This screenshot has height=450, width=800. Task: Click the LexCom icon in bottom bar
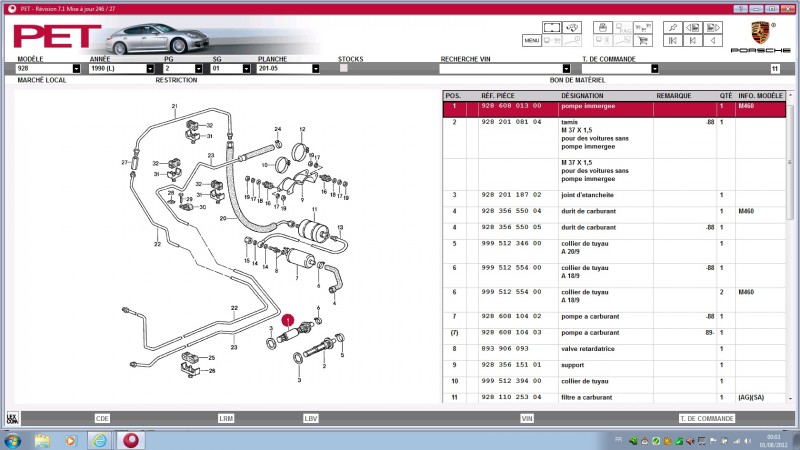12,418
